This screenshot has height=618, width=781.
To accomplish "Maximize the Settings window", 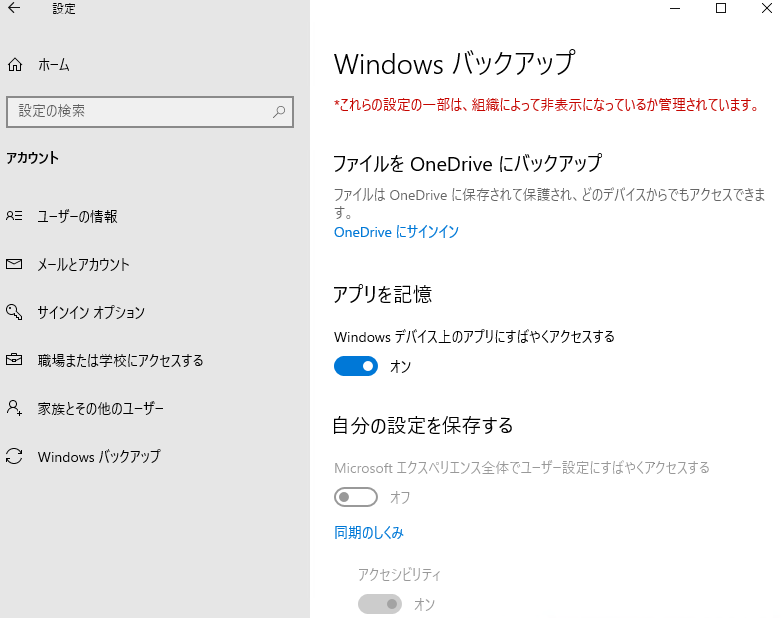I will point(720,9).
